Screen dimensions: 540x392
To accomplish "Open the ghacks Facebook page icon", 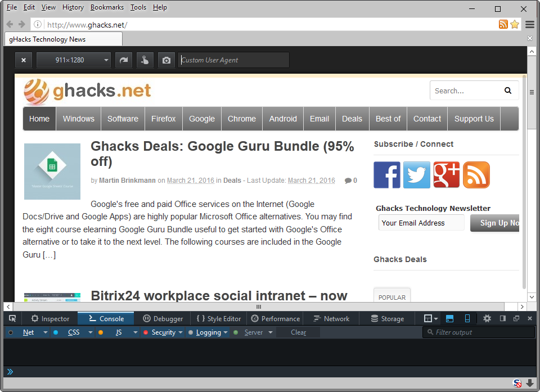I will (387, 175).
